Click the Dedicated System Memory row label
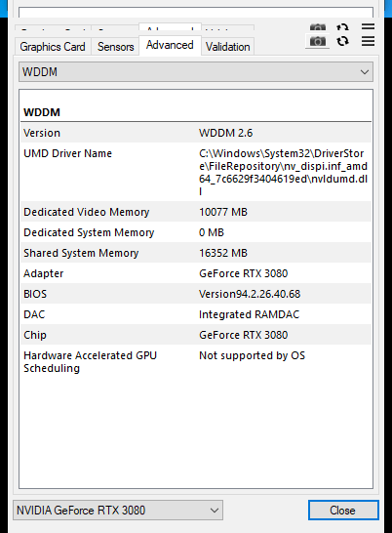 [x=89, y=232]
